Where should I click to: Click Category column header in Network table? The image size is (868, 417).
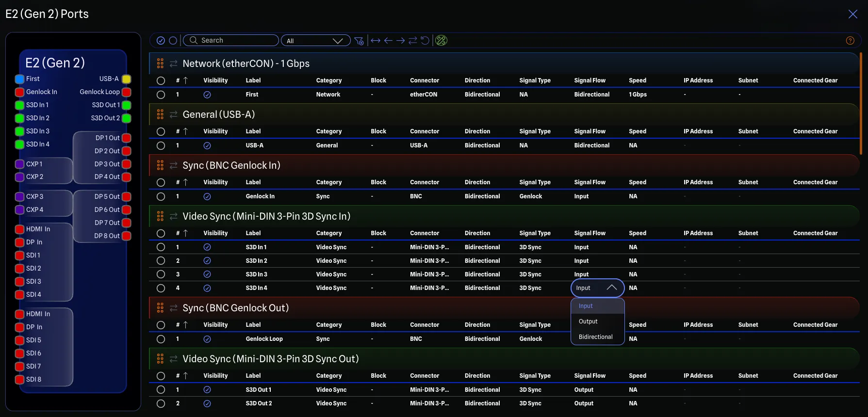point(329,80)
